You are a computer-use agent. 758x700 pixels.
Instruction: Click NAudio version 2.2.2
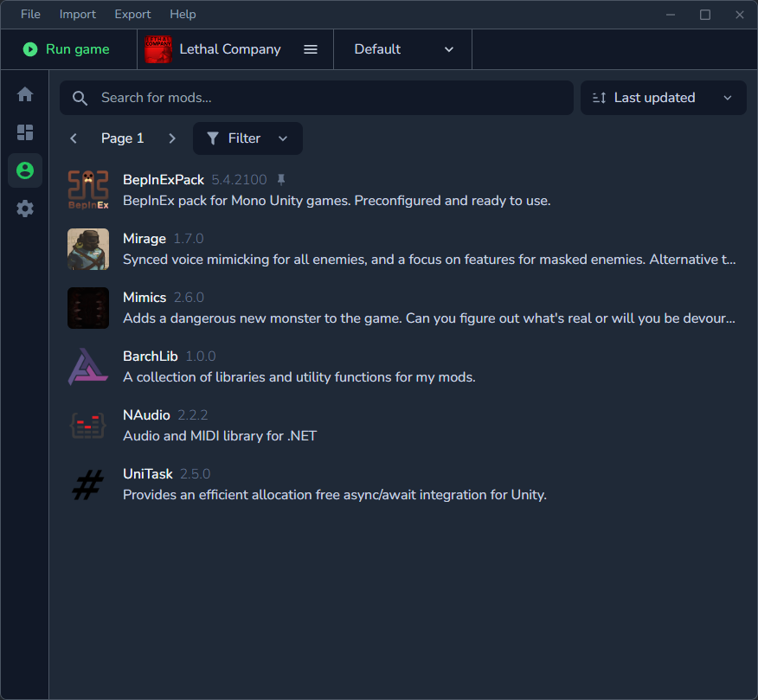[193, 415]
